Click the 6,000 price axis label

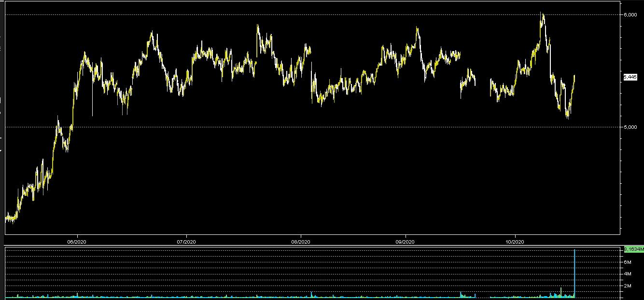pyautogui.click(x=630, y=15)
